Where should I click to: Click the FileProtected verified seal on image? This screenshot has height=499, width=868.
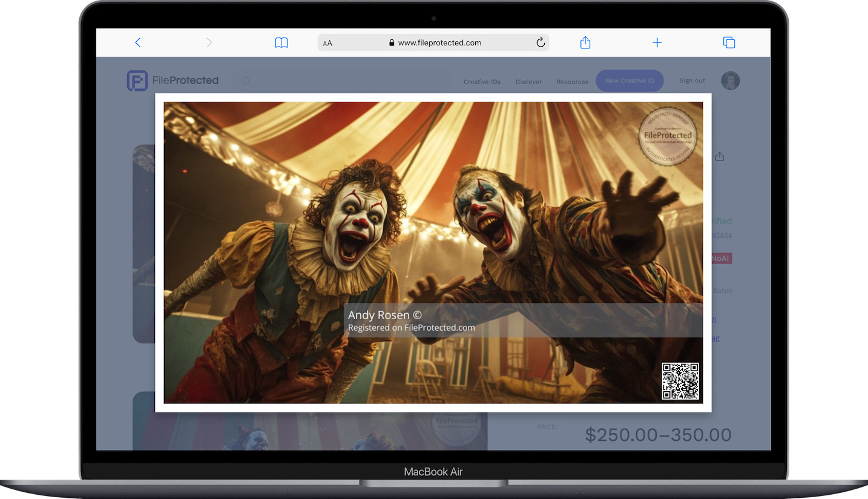coord(668,136)
